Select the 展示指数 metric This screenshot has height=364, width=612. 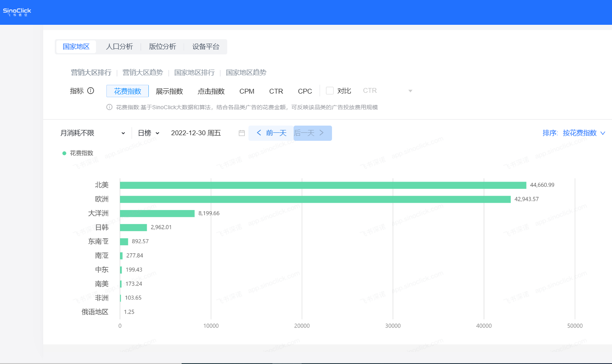click(169, 91)
